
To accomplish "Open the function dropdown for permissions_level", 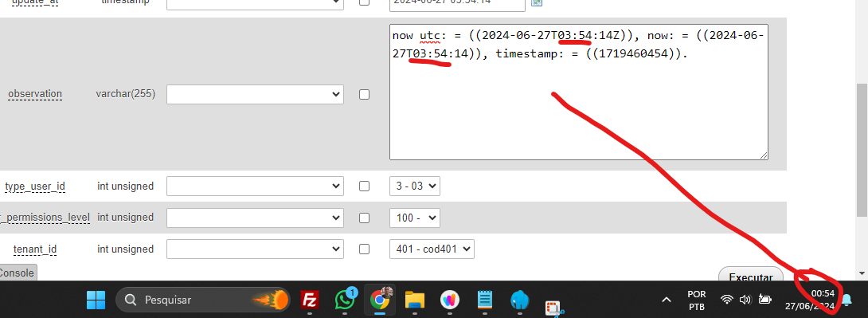I will tap(255, 217).
